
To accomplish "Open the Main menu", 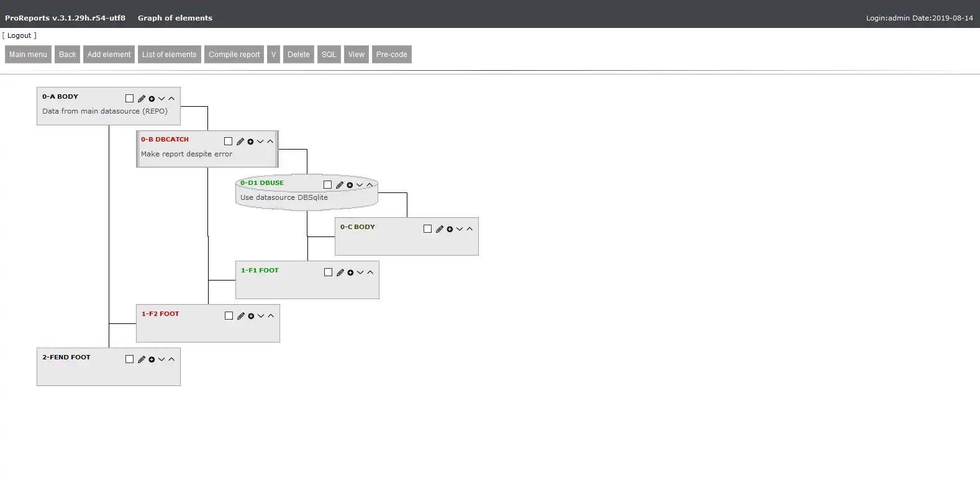I will click(28, 55).
